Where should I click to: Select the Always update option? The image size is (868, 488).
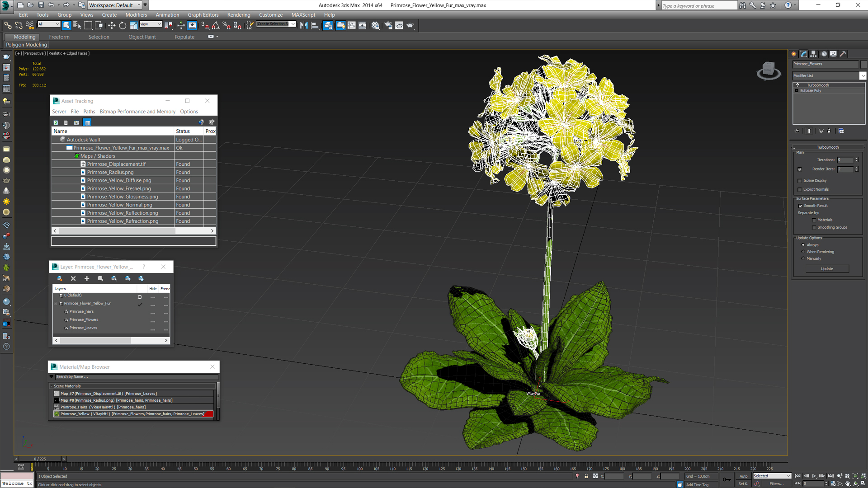tap(803, 245)
